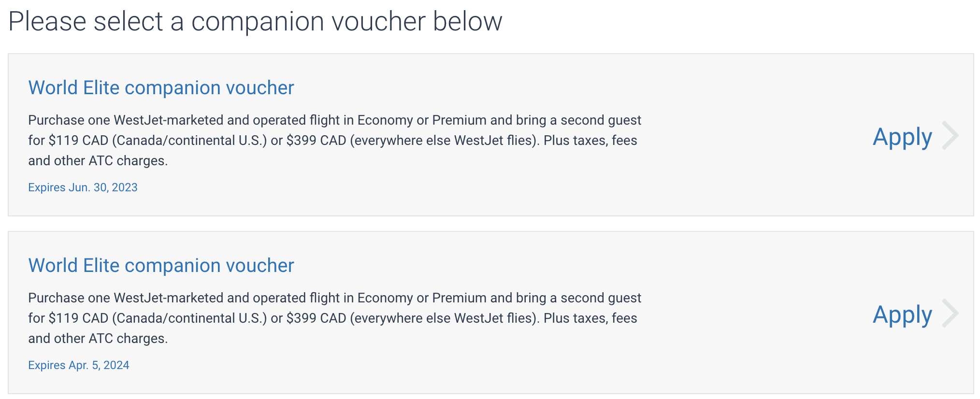Click '$399 CAD' in the second voucher description
Screen dimensions: 980x399
coord(316,318)
